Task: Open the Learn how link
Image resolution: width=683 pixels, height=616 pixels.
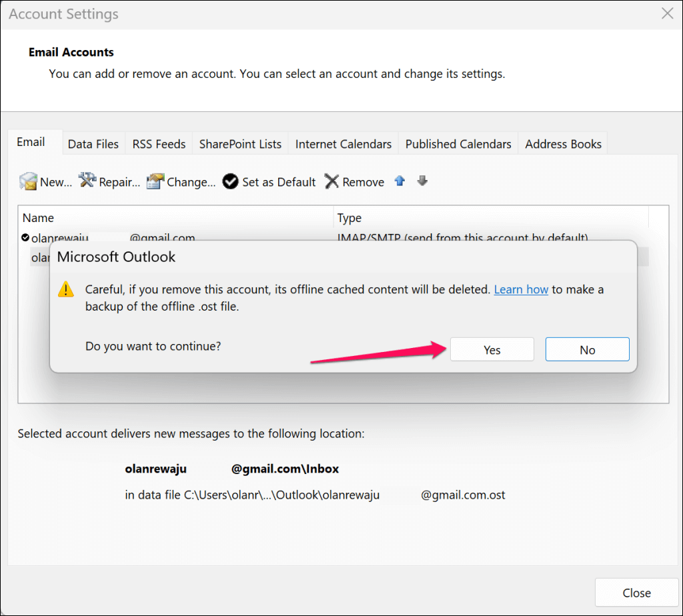Action: [x=521, y=289]
